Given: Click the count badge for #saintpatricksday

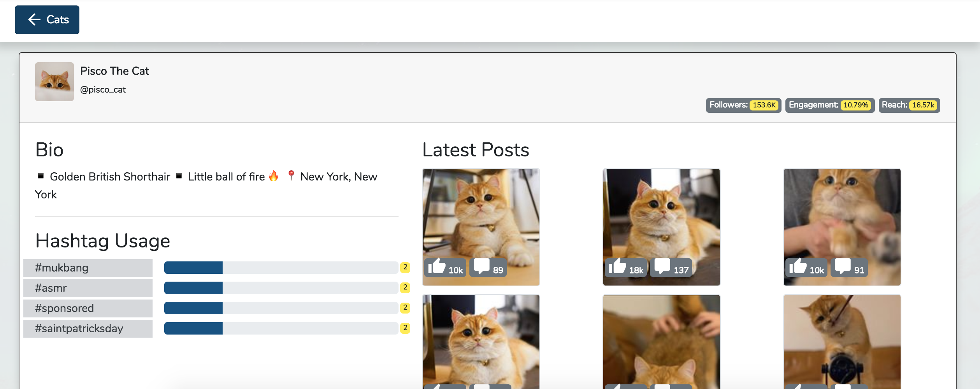Looking at the screenshot, I should [405, 328].
